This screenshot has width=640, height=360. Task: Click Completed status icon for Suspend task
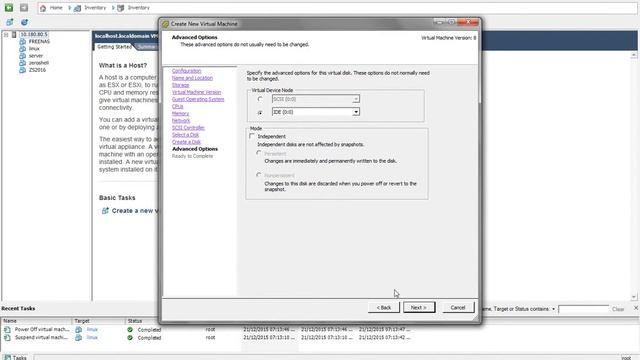[x=130, y=338]
